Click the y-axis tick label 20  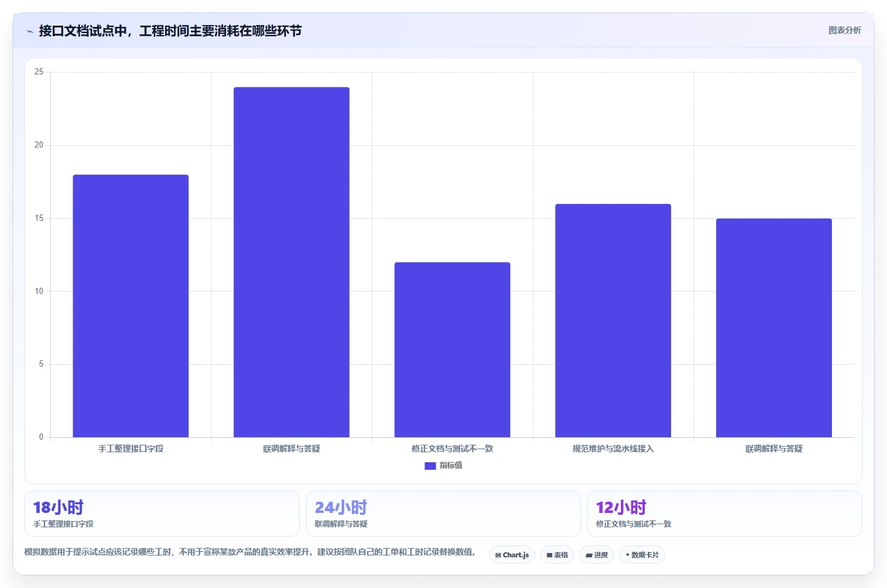click(39, 145)
